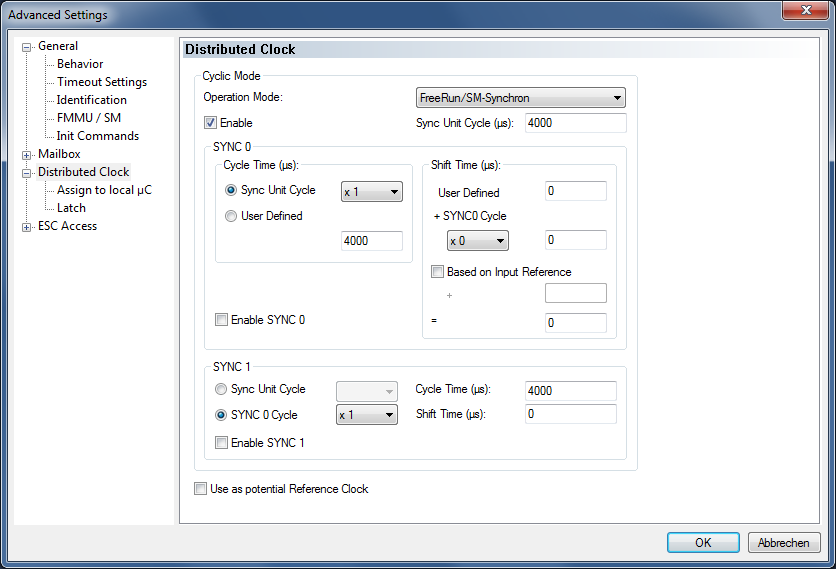Select SYNC 1 Sync Unit Cycle radio button
836x569 pixels.
pyautogui.click(x=221, y=389)
